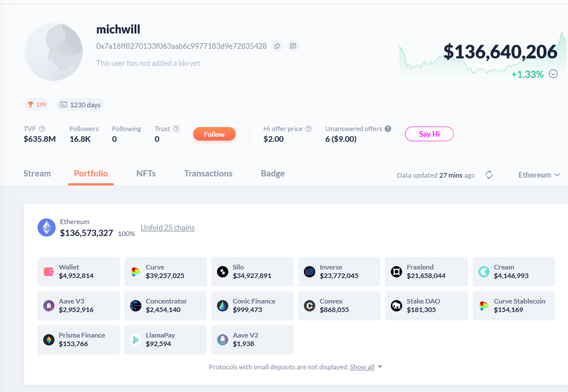568x392 pixels.
Task: Click the Convex protocol icon
Action: (309, 306)
